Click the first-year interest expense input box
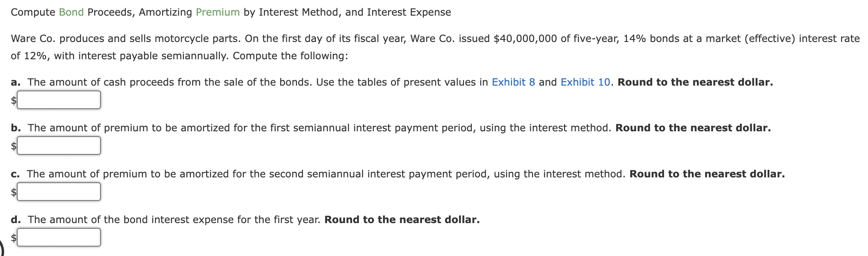This screenshot has width=868, height=256. 59,237
